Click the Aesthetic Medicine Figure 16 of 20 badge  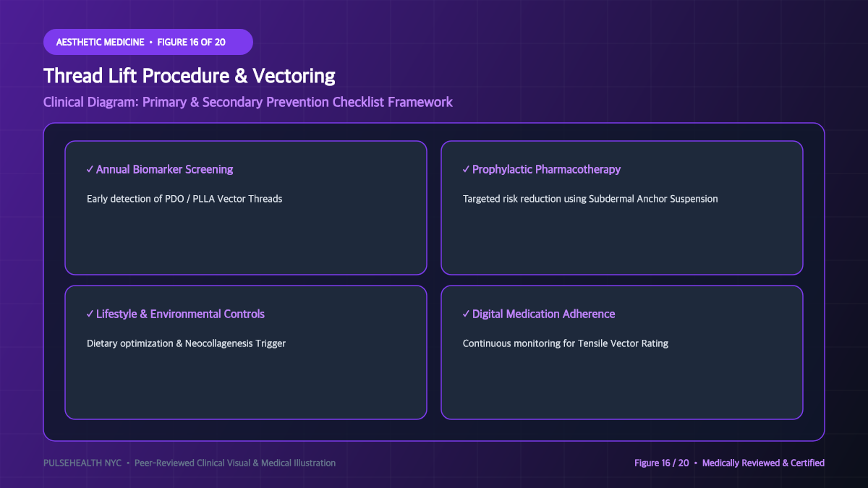[148, 42]
